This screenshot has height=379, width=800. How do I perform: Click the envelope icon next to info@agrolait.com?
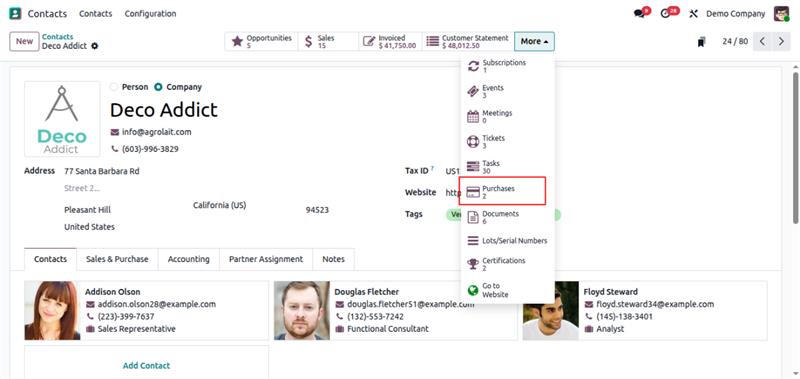115,132
